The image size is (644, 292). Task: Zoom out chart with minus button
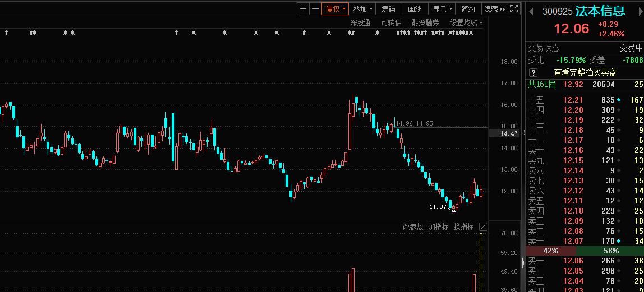315,8
